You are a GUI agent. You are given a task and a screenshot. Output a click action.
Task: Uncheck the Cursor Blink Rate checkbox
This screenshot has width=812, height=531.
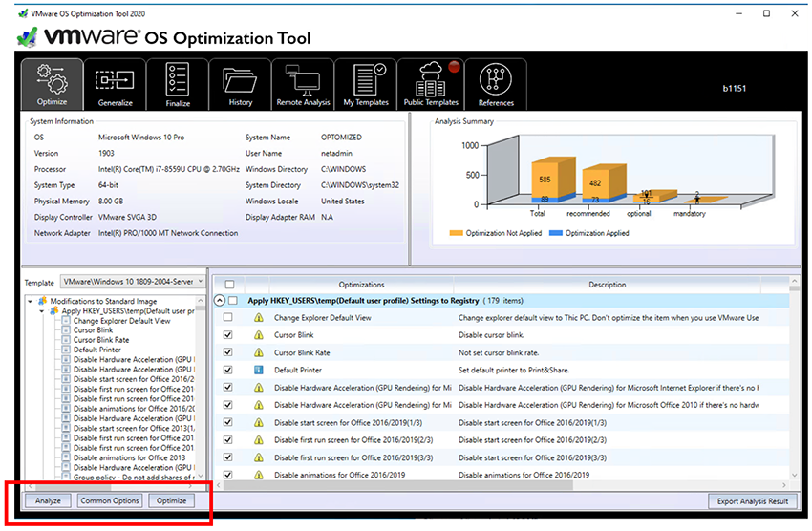228,351
